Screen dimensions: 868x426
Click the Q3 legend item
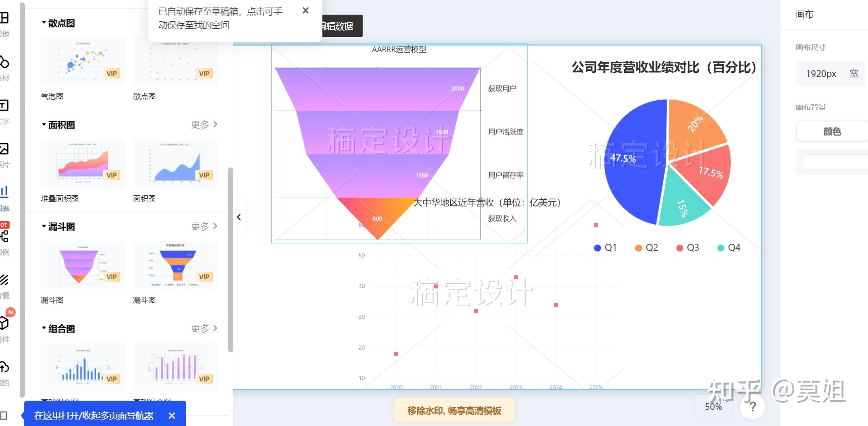coord(687,247)
